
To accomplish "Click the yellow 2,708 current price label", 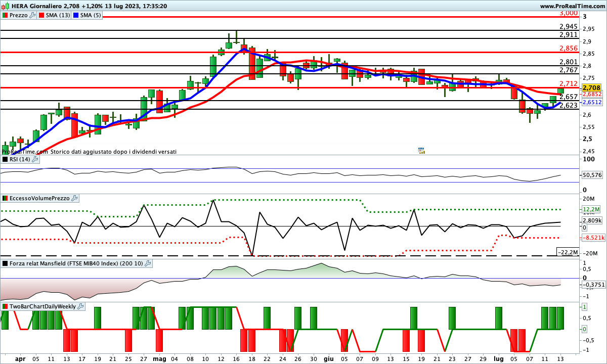I will (591, 87).
